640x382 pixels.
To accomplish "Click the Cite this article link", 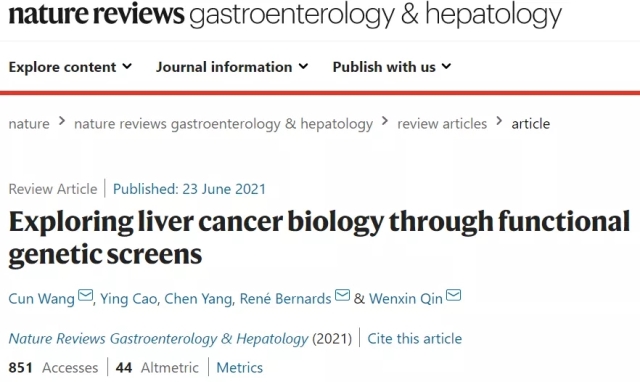I will click(x=415, y=338).
